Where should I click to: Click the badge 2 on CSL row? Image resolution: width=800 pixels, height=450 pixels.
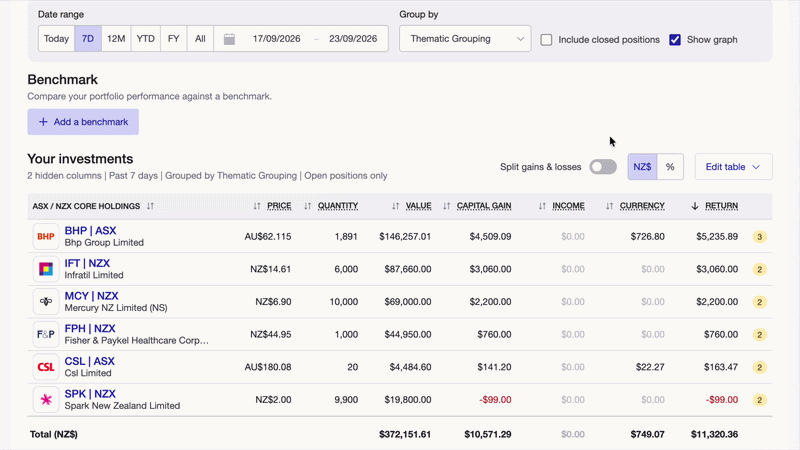(x=759, y=367)
